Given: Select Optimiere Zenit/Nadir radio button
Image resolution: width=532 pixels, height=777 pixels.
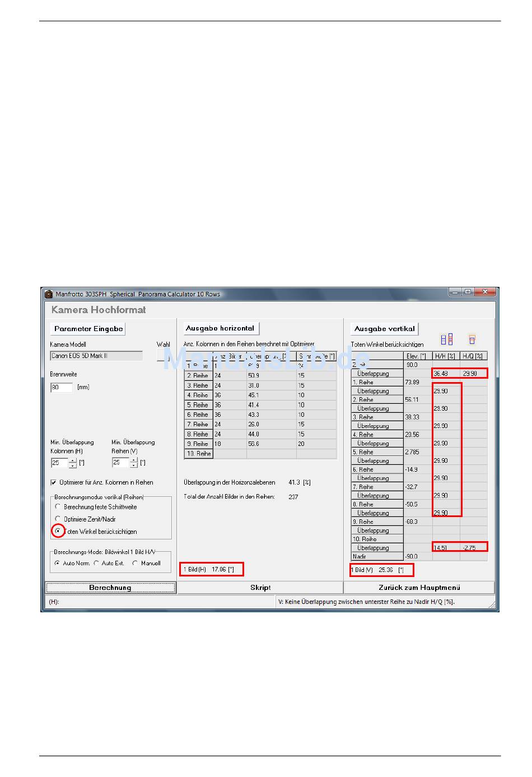Looking at the screenshot, I should coord(58,519).
